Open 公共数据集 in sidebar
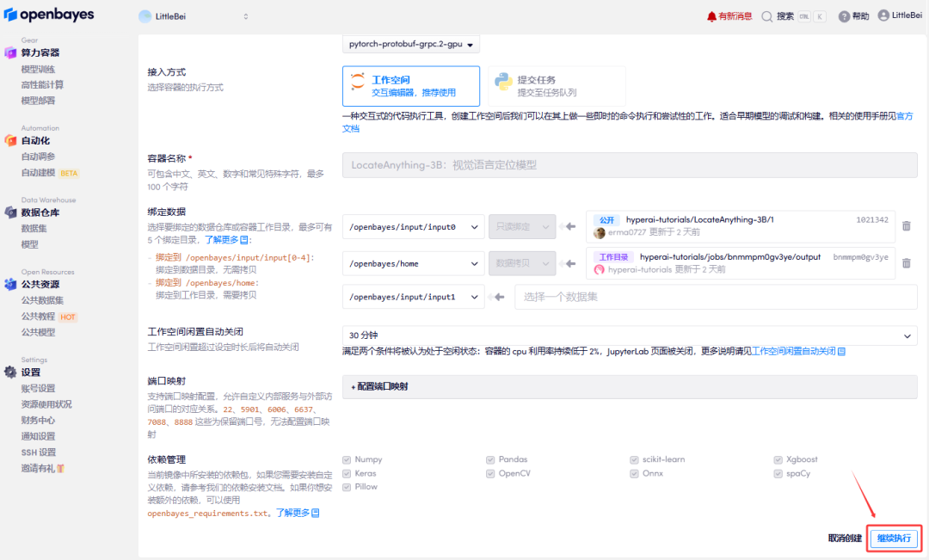Screen dimensions: 929x560 (42, 300)
